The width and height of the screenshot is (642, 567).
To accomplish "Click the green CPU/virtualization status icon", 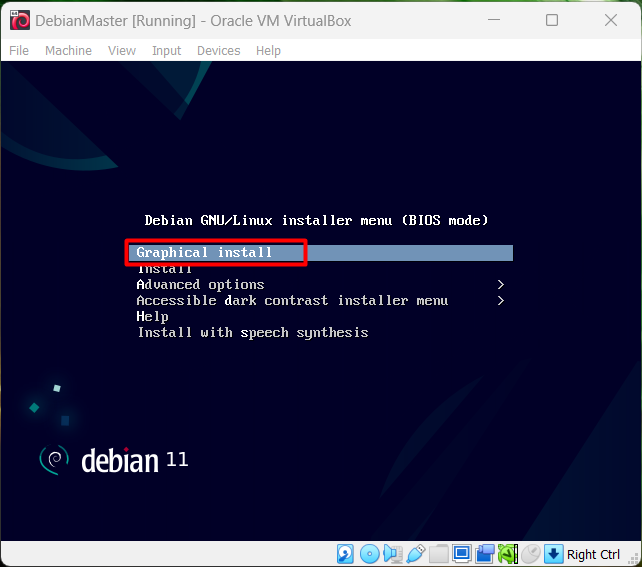I will point(508,554).
